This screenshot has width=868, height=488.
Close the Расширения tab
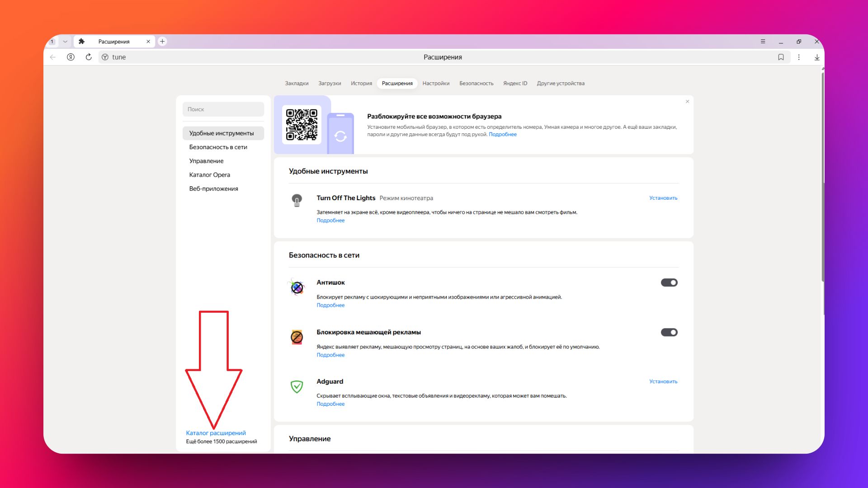pyautogui.click(x=148, y=41)
